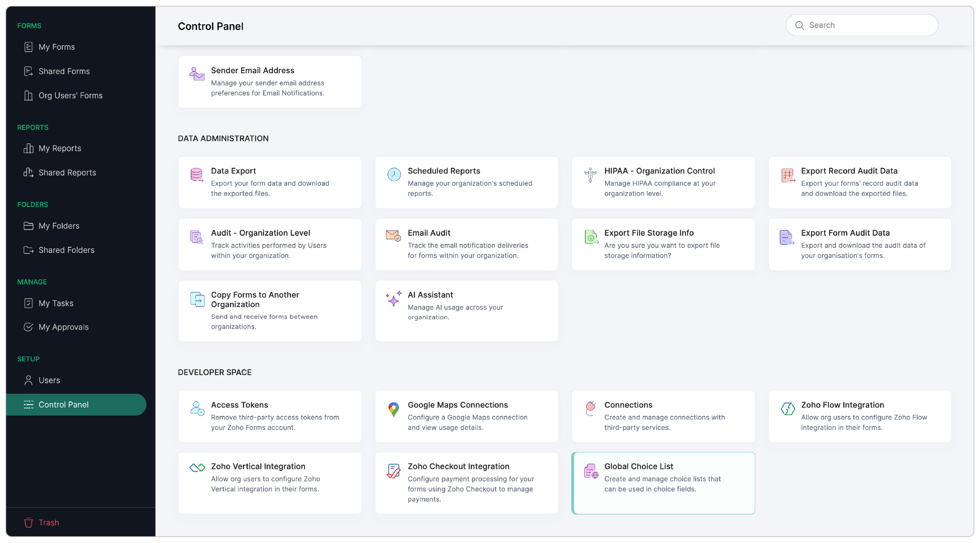Click the Global Choice List icon
This screenshot has width=980, height=543.
(x=591, y=471)
